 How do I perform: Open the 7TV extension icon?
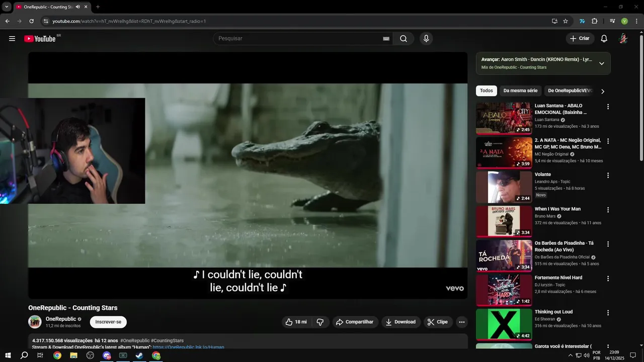(582, 21)
